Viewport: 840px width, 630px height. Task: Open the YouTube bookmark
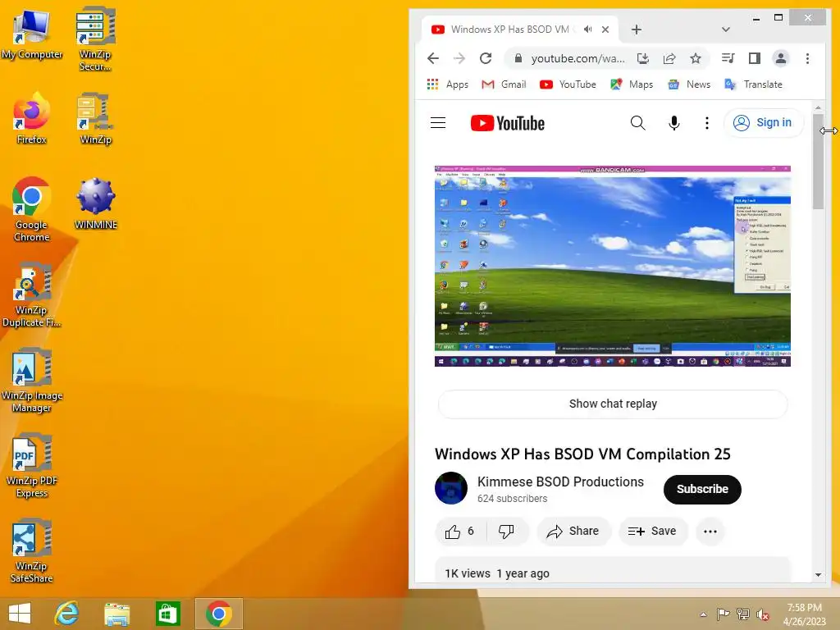(x=568, y=84)
